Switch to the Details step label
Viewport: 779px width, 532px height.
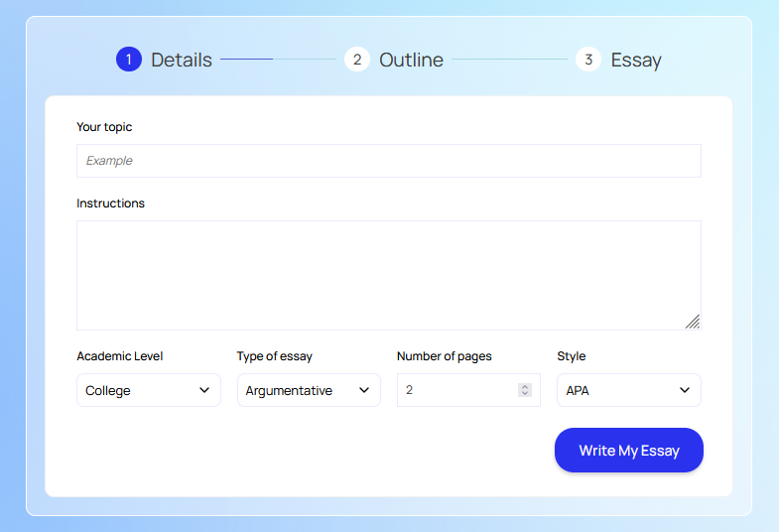point(182,60)
